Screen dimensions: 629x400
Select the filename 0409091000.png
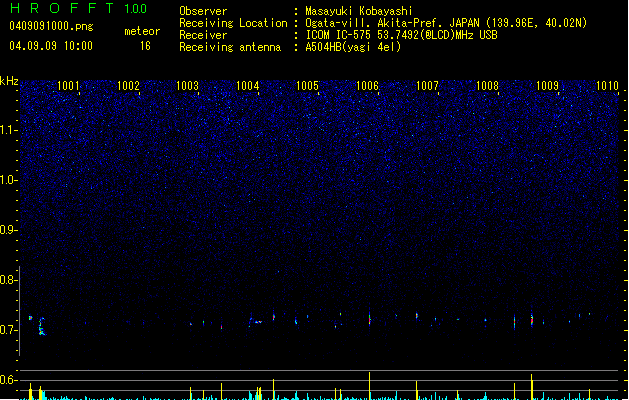coord(51,26)
